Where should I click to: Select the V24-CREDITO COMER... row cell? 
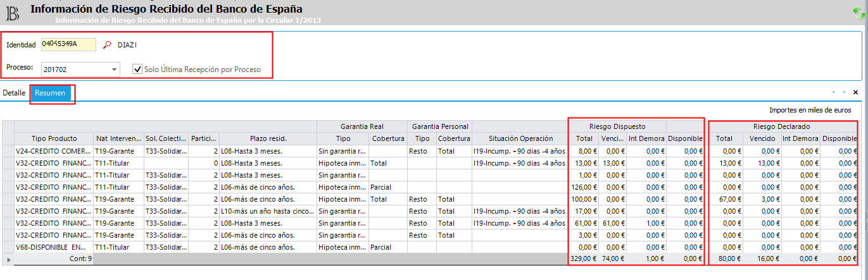pos(54,151)
